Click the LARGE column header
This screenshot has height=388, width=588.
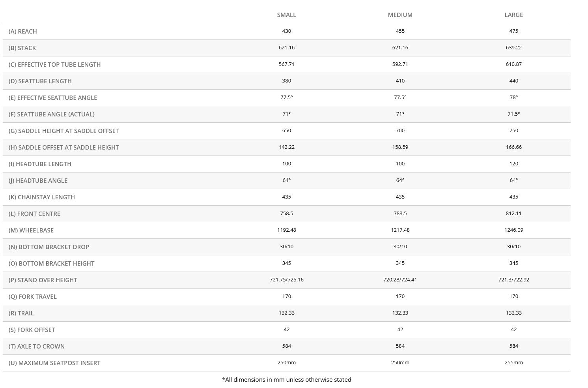tap(513, 15)
